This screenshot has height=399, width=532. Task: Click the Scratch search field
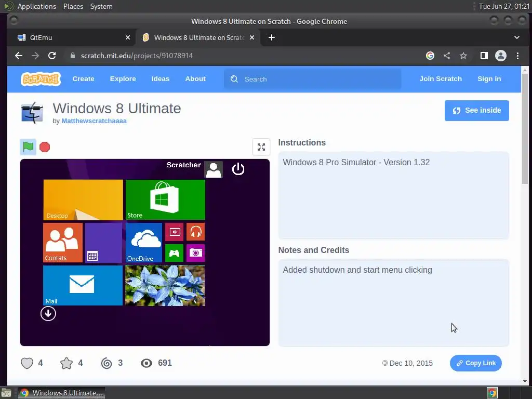(312, 79)
